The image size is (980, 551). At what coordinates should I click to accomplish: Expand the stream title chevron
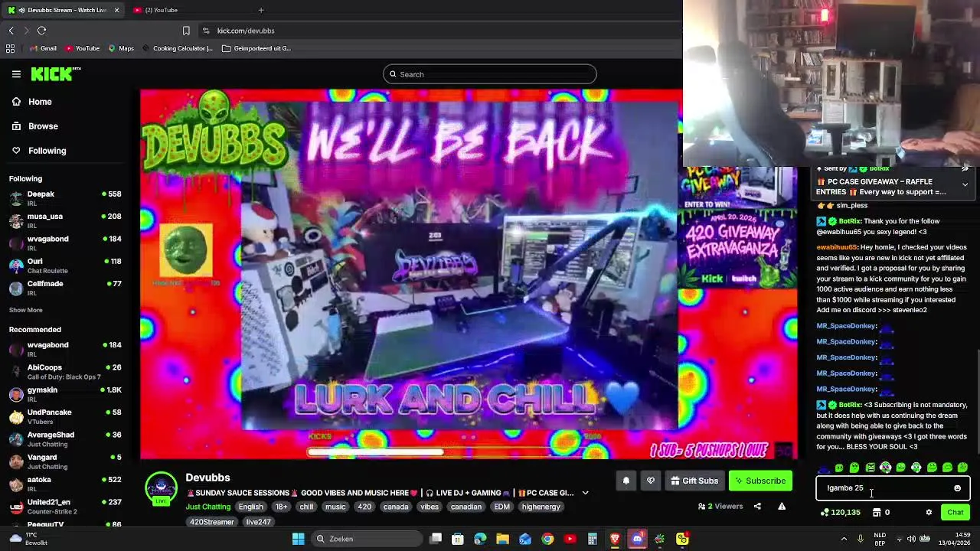point(585,494)
